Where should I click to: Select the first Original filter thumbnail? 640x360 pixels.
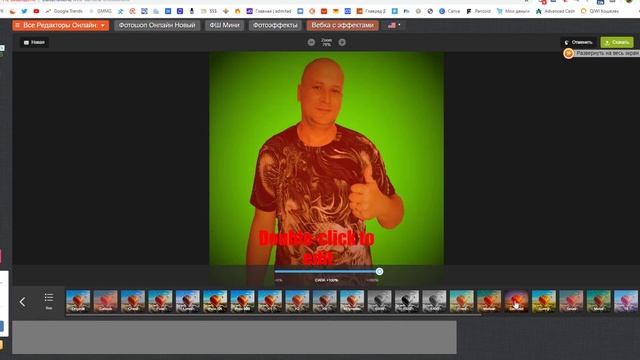point(78,301)
